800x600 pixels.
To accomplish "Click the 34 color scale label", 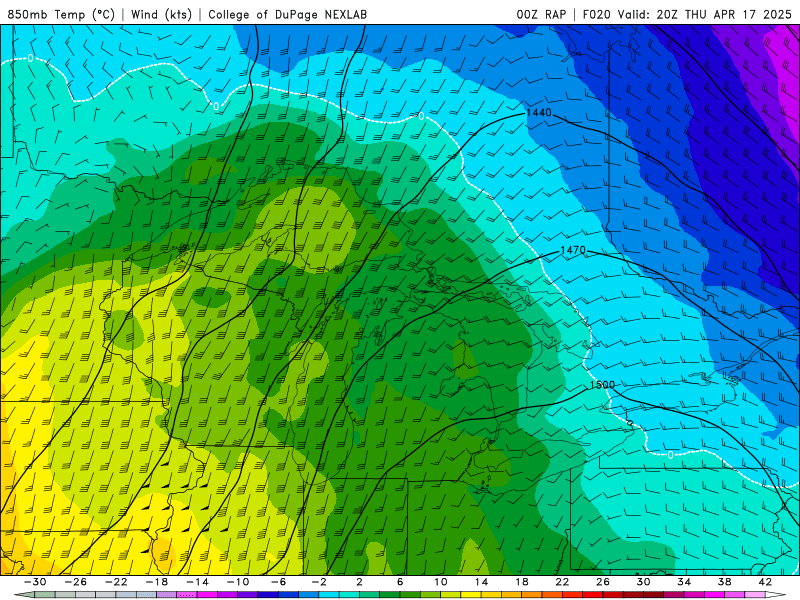I will pos(684,582).
